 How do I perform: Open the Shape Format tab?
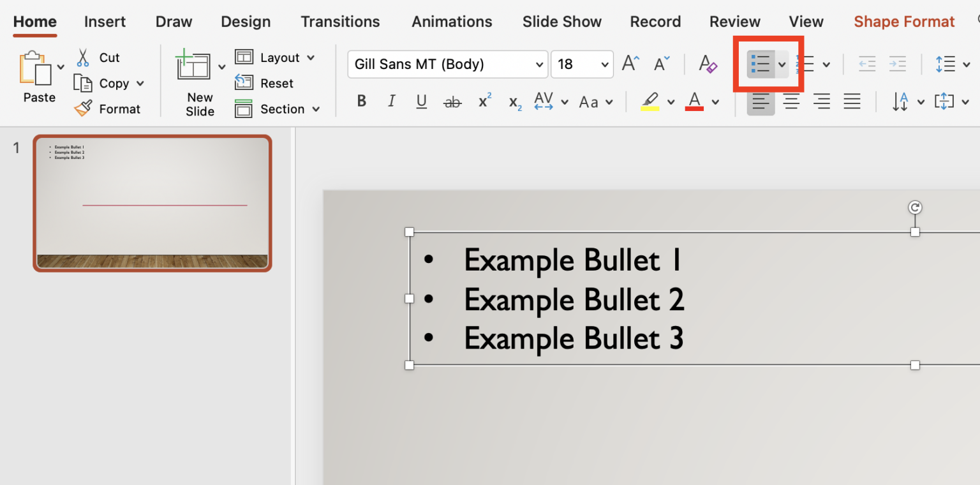pyautogui.click(x=904, y=22)
